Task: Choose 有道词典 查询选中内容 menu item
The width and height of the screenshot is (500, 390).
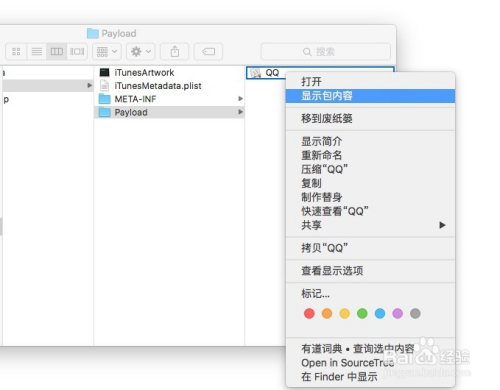Action: [x=370, y=349]
